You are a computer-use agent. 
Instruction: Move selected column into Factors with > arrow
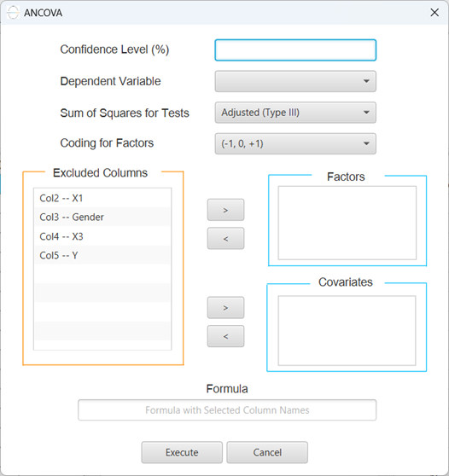[x=225, y=210]
